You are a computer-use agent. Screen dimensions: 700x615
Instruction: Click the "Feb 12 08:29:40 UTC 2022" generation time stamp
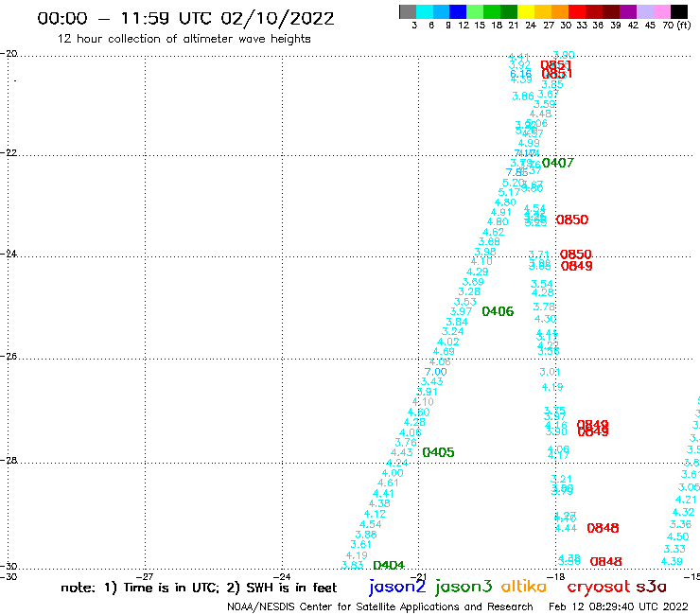click(619, 607)
